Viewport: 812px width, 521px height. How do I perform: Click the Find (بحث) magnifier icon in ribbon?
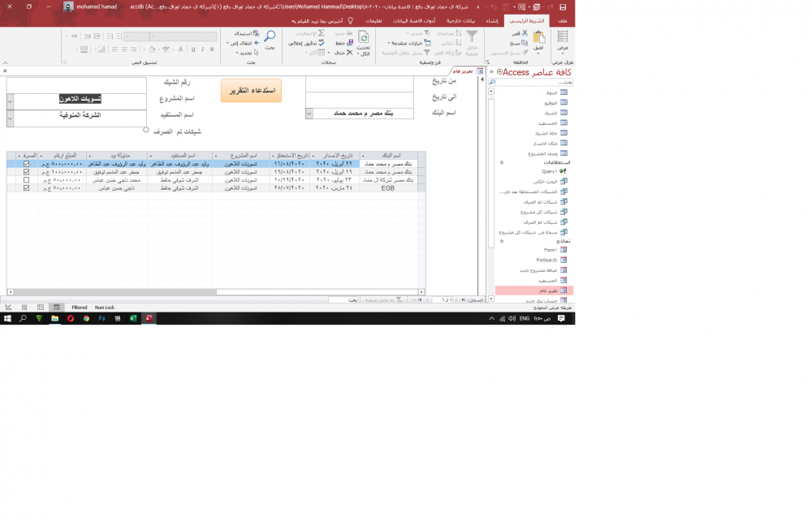click(x=270, y=37)
